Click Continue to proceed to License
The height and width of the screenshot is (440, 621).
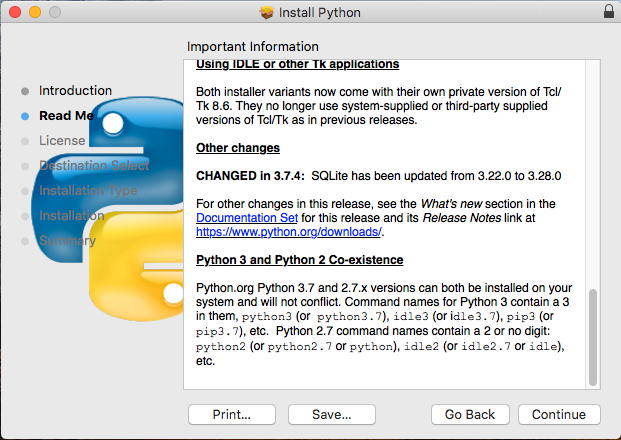pos(559,414)
